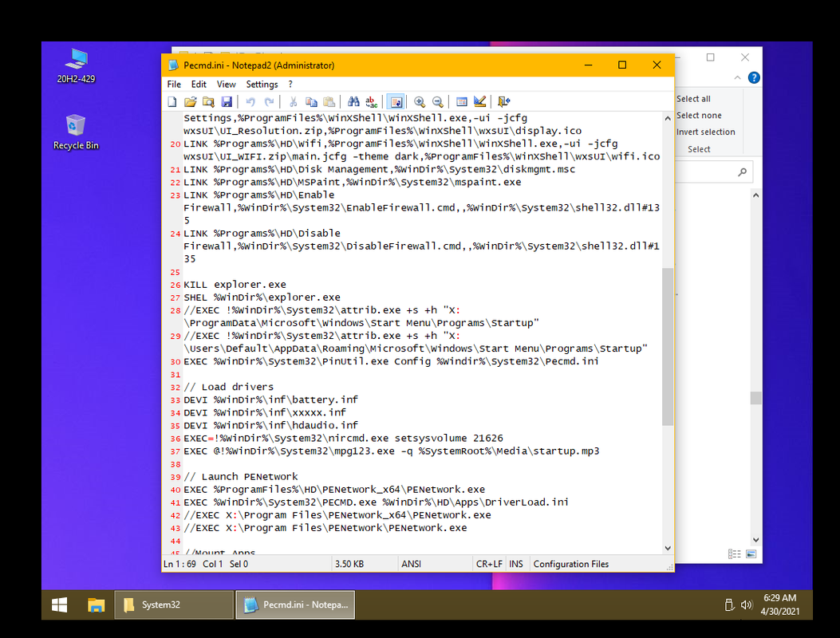840x638 pixels.
Task: Select the 20H2-429 desktop icon
Action: [x=76, y=66]
